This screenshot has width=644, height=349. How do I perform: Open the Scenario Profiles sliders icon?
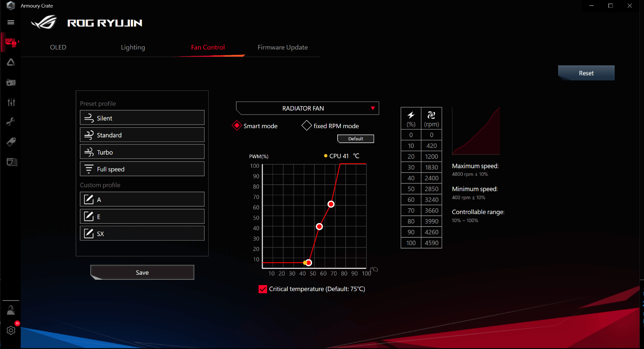(x=11, y=103)
